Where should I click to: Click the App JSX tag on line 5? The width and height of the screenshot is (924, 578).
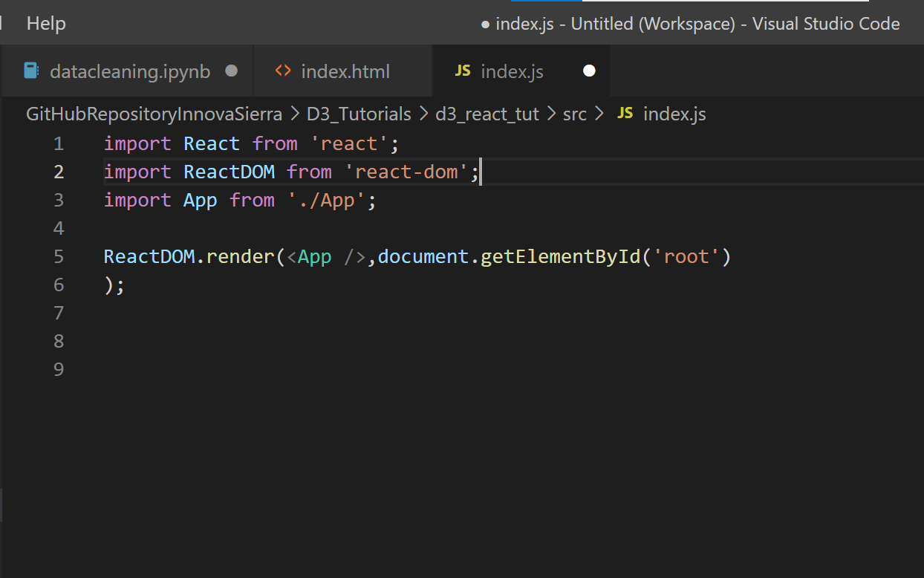tap(315, 256)
